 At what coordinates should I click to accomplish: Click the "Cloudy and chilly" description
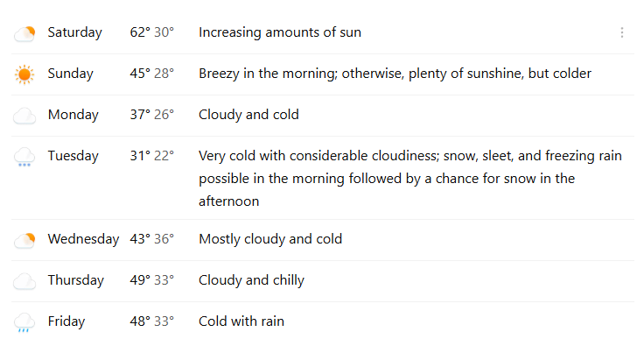pos(251,280)
